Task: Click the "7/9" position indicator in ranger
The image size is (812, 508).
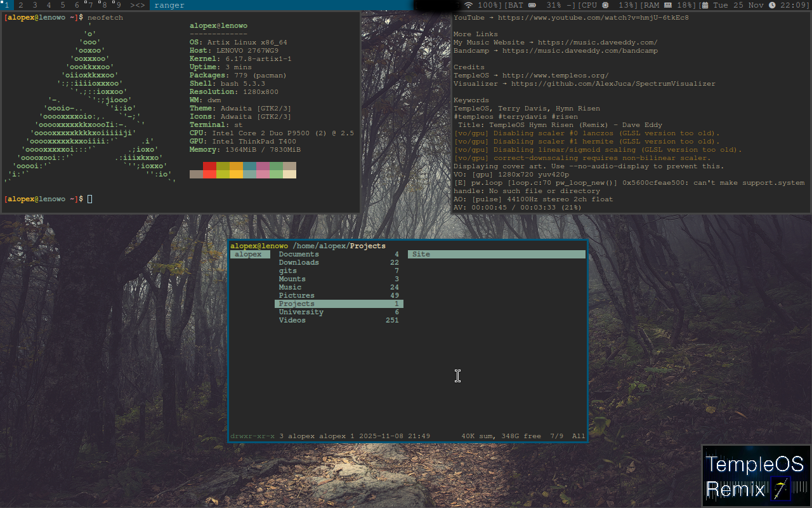Action: point(556,436)
